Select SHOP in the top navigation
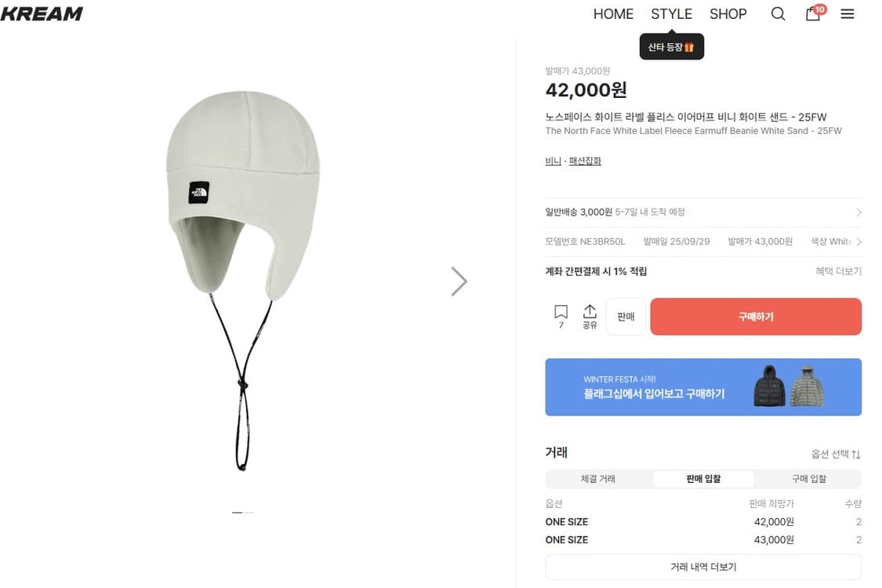This screenshot has height=588, width=882. point(728,14)
